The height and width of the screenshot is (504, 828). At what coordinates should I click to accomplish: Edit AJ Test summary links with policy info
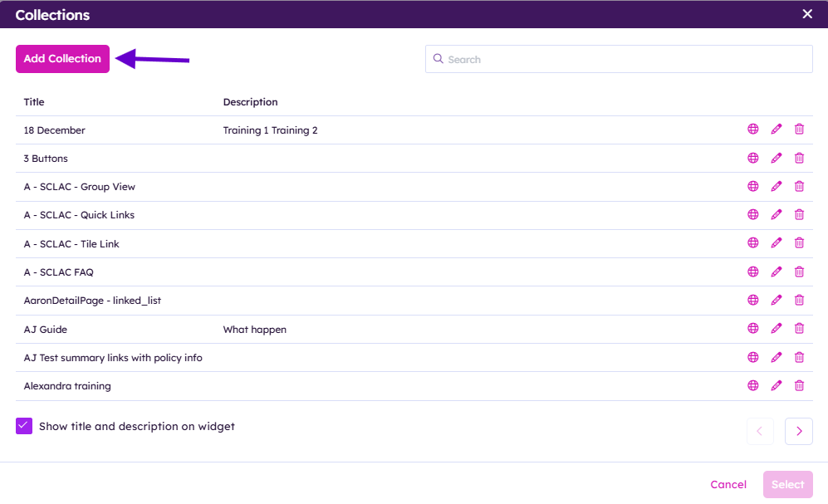coord(777,357)
